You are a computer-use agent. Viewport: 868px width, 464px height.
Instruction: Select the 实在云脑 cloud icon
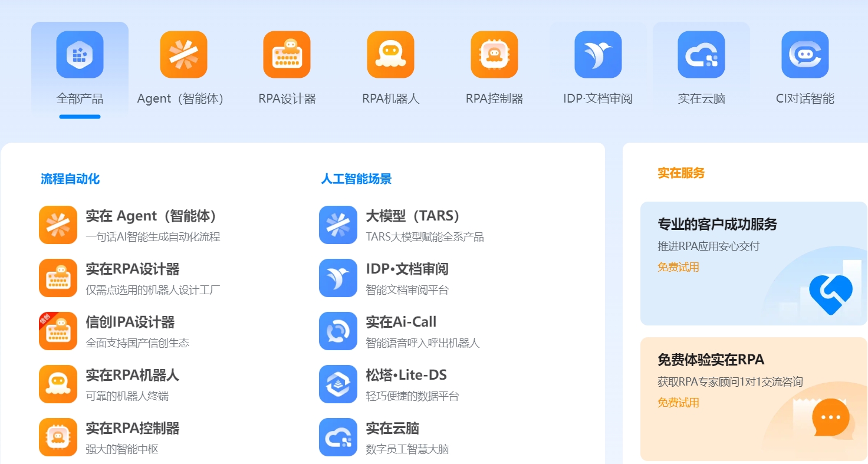701,54
